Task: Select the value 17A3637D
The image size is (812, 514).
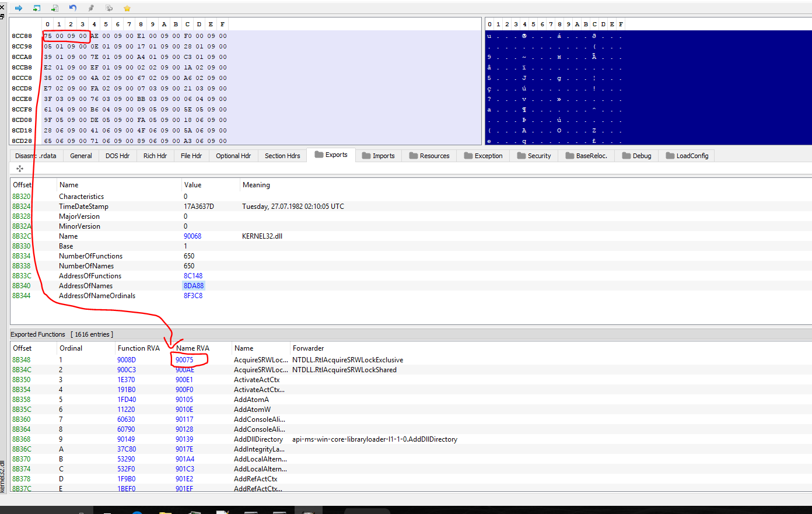Action: 199,207
